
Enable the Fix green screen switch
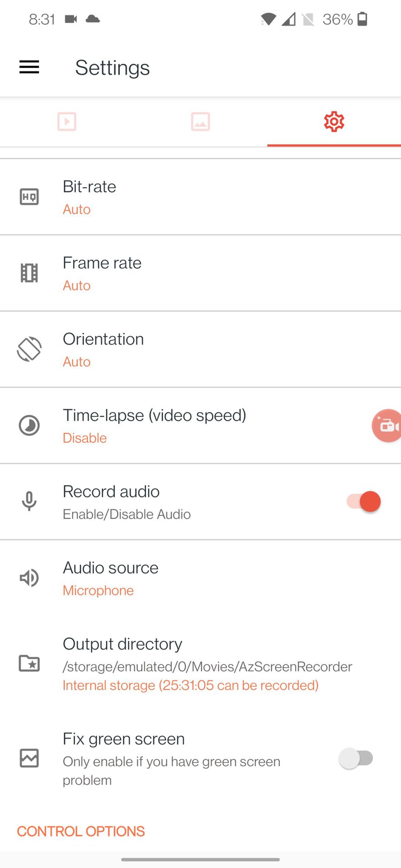(356, 758)
